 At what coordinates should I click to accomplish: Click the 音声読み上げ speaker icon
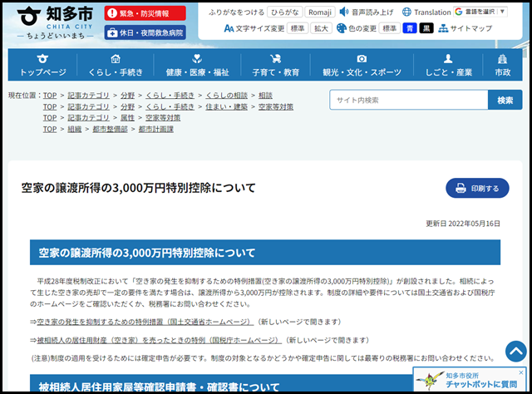coord(343,12)
